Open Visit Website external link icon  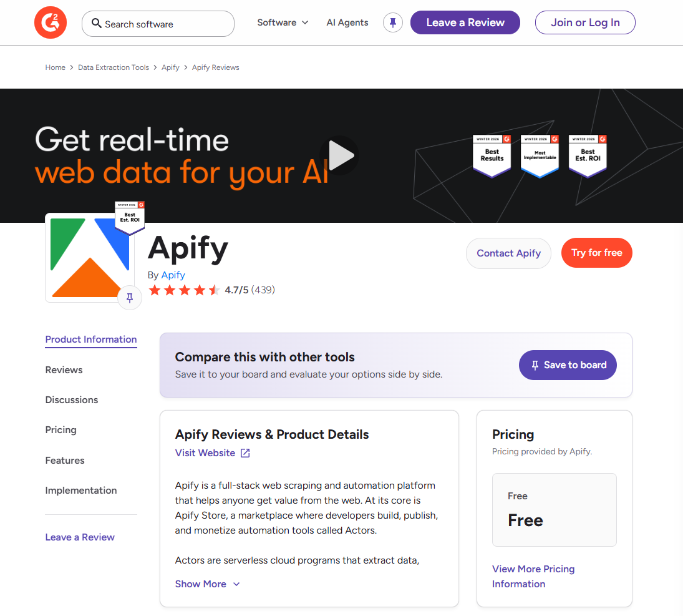click(x=244, y=452)
